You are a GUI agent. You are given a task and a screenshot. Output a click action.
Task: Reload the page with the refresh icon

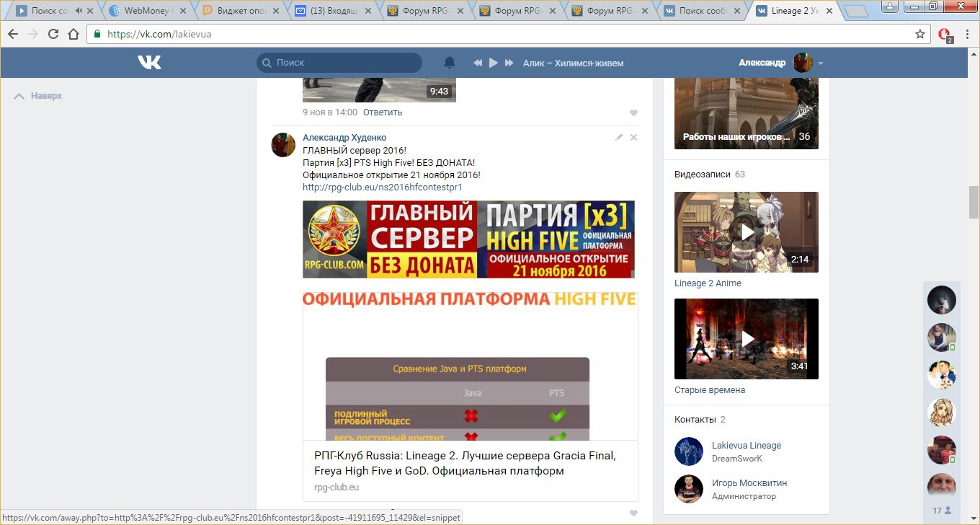pos(53,34)
